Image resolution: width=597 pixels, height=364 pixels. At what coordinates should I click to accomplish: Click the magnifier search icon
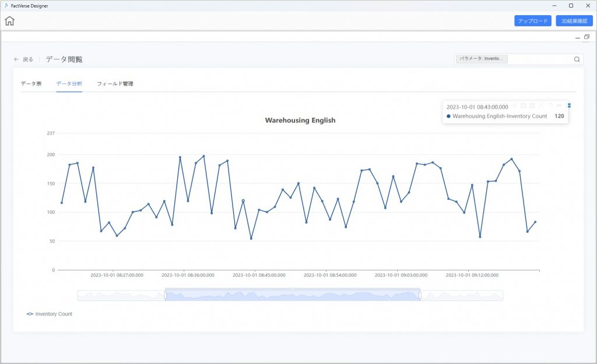pyautogui.click(x=577, y=59)
